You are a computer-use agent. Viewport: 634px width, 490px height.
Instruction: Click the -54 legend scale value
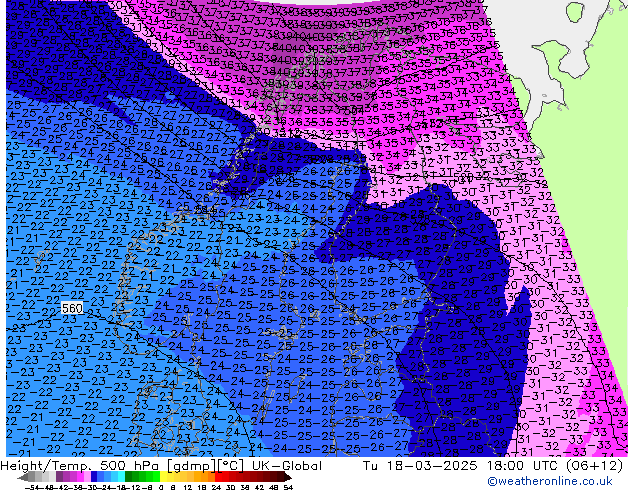click(32, 487)
